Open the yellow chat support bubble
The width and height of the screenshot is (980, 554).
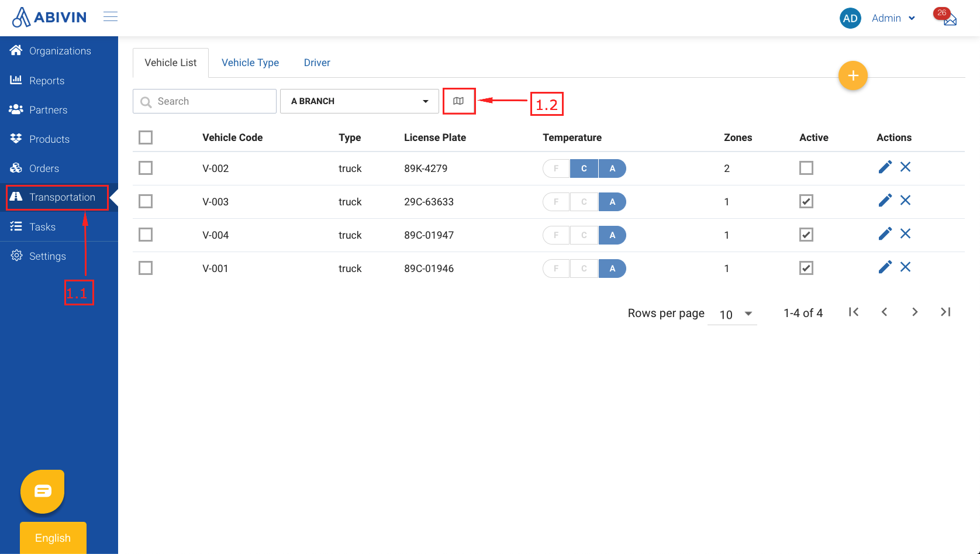click(43, 491)
